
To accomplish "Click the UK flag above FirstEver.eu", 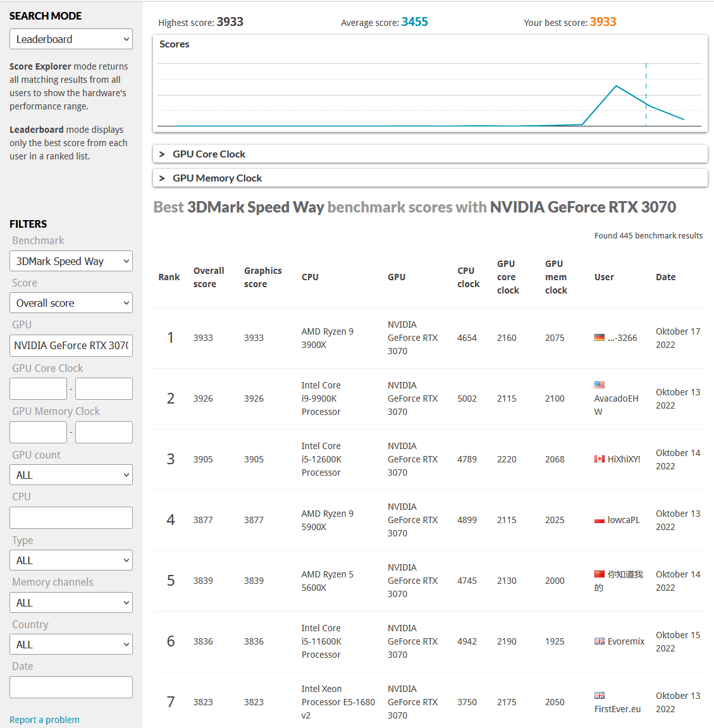I will pos(600,696).
